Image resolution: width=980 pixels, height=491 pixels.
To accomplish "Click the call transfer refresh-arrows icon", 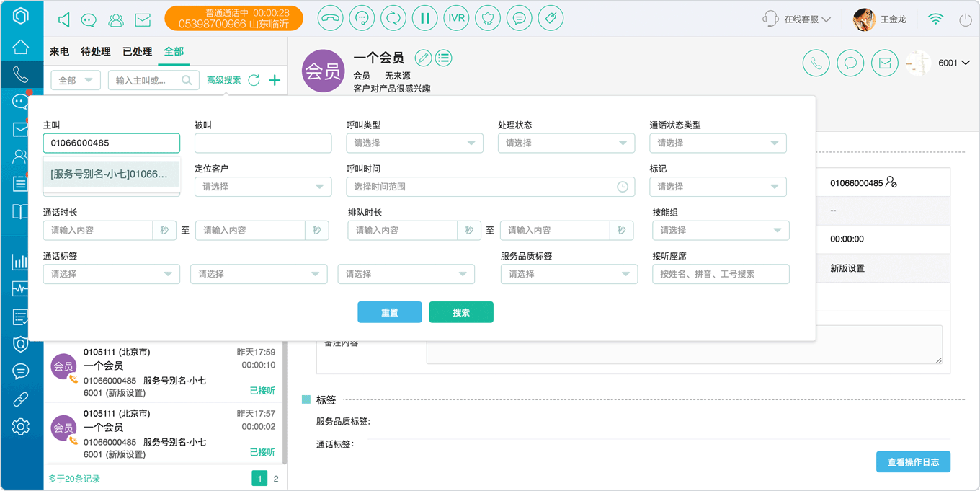I will click(393, 19).
